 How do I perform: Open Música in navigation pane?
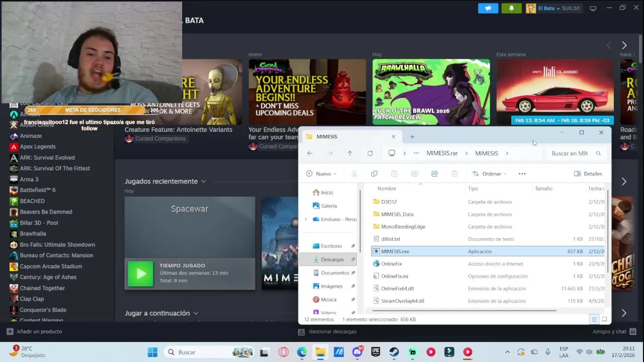pyautogui.click(x=329, y=300)
